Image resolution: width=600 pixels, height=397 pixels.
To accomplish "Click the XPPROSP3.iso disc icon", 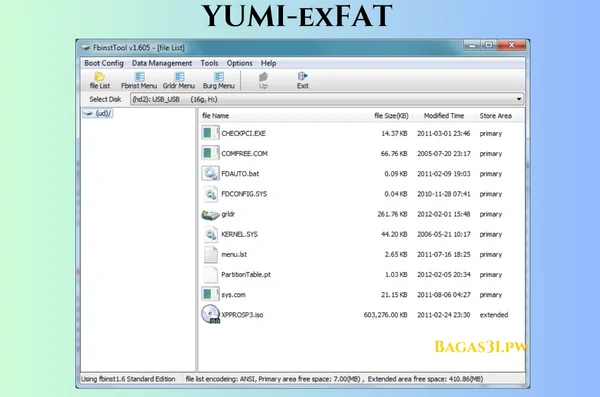I will click(x=210, y=314).
